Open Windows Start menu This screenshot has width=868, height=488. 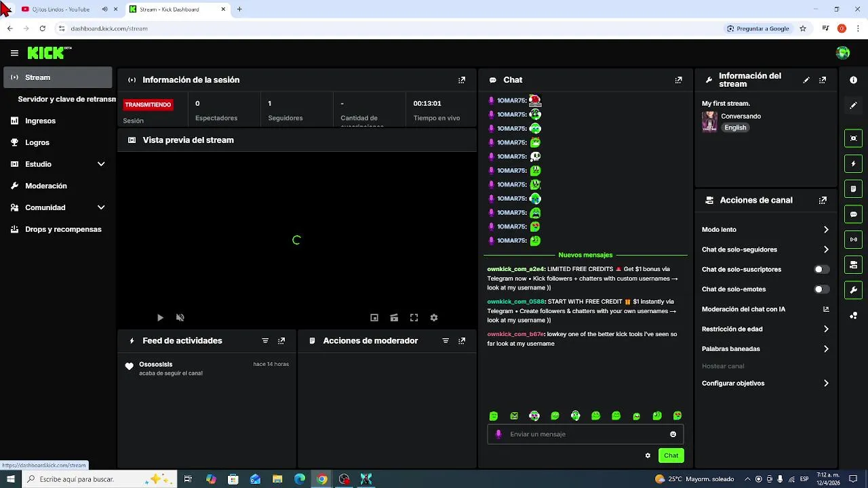click(11, 479)
